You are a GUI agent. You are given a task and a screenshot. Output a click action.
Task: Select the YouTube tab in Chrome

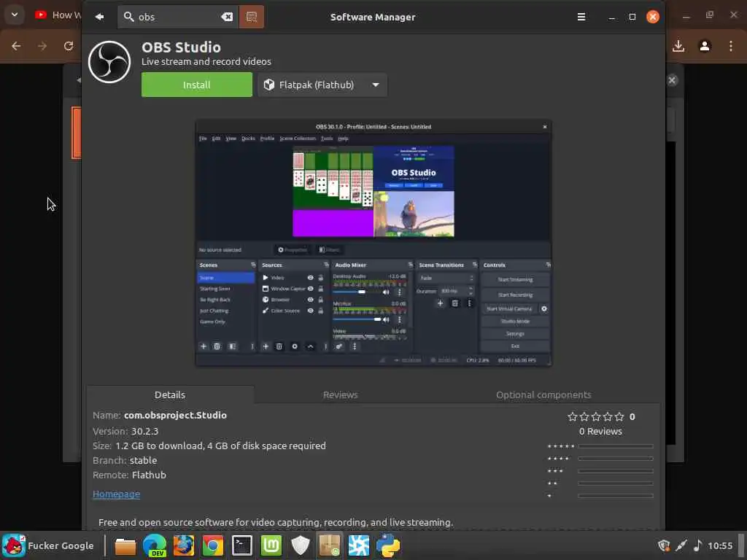[57, 15]
